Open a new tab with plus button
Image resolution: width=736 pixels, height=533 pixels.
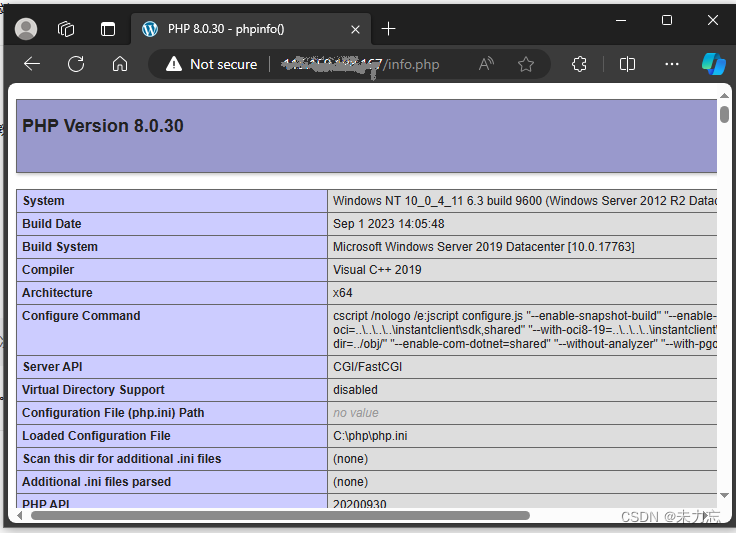[x=388, y=29]
